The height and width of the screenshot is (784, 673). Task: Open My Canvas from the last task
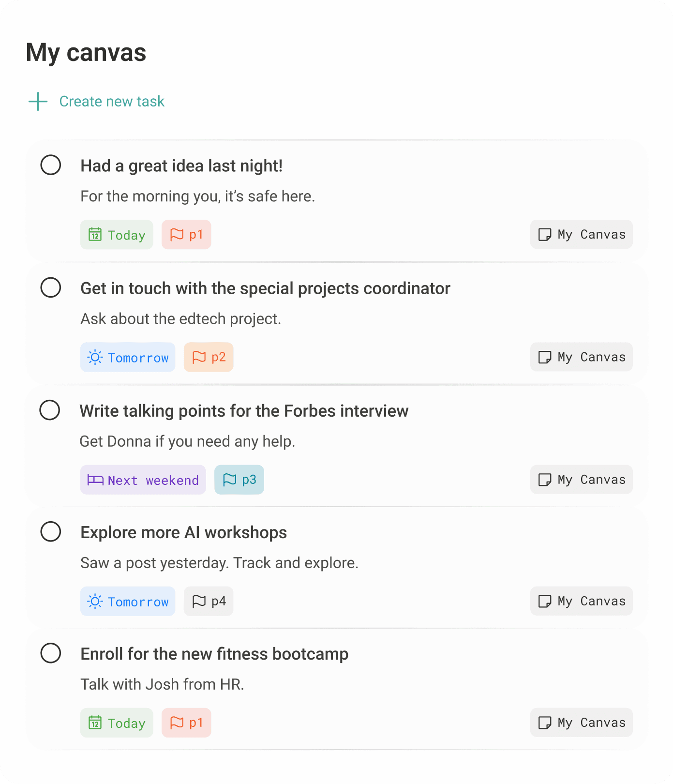point(581,723)
